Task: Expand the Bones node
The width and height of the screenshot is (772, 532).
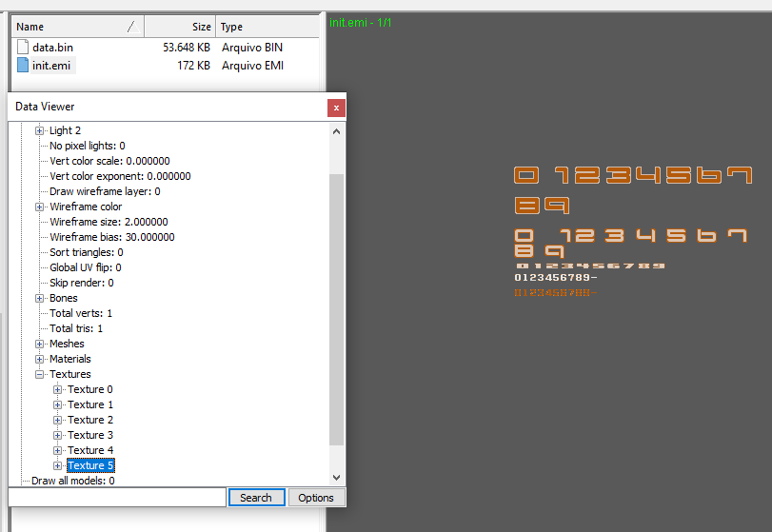Action: (x=39, y=298)
